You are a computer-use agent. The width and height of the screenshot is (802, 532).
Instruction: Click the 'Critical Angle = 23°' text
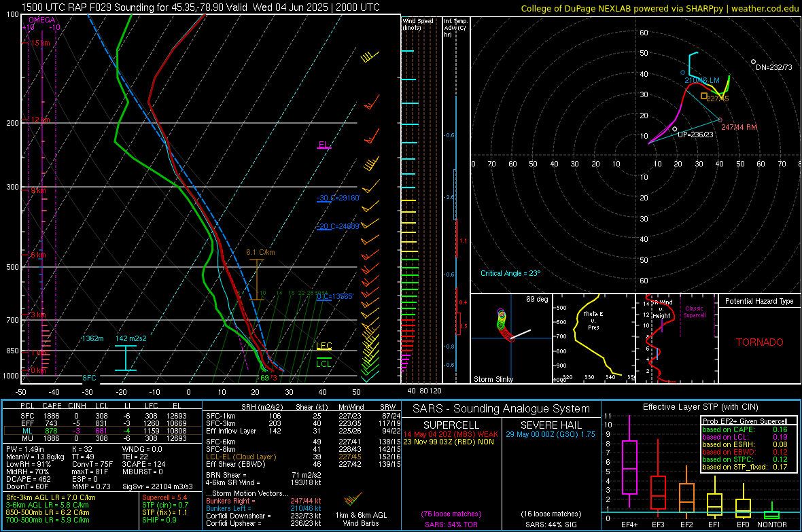tap(510, 273)
